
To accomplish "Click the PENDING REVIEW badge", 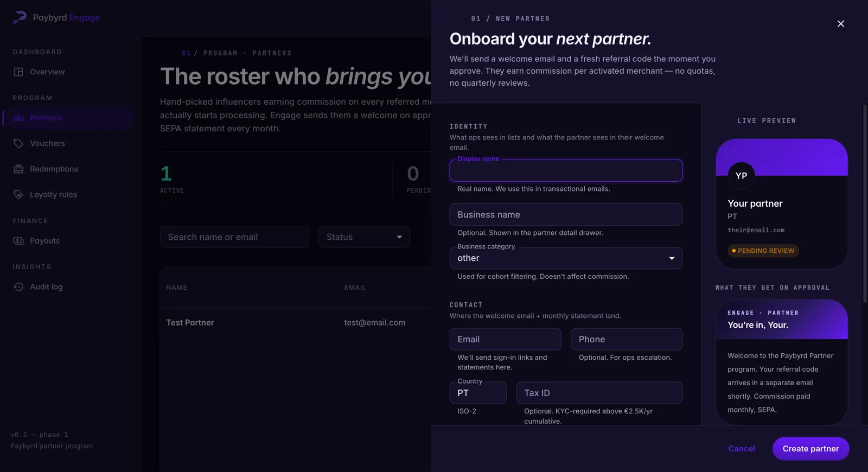I will tap(763, 251).
